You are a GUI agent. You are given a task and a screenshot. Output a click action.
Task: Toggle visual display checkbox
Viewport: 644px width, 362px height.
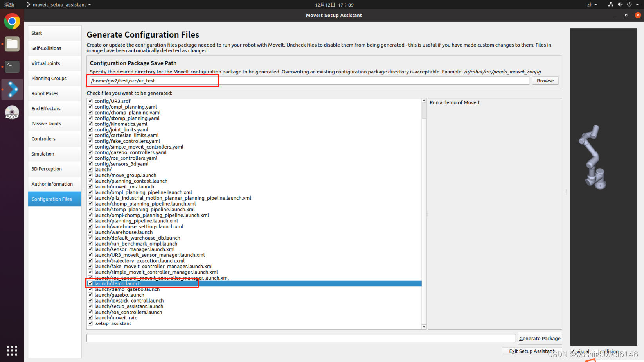point(573,351)
